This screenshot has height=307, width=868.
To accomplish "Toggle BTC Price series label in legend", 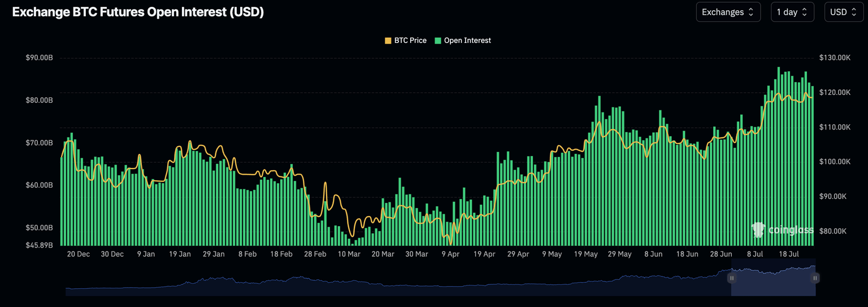I will 410,41.
